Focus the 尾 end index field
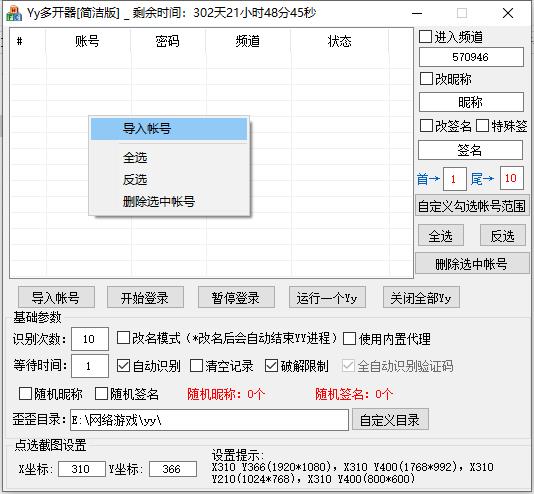This screenshot has width=534, height=494. pos(512,178)
